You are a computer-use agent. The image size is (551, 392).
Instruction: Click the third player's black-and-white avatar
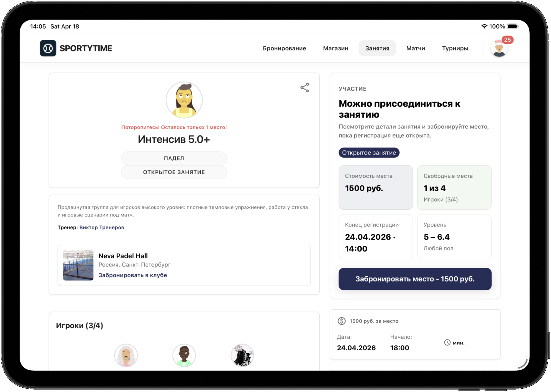tap(242, 355)
